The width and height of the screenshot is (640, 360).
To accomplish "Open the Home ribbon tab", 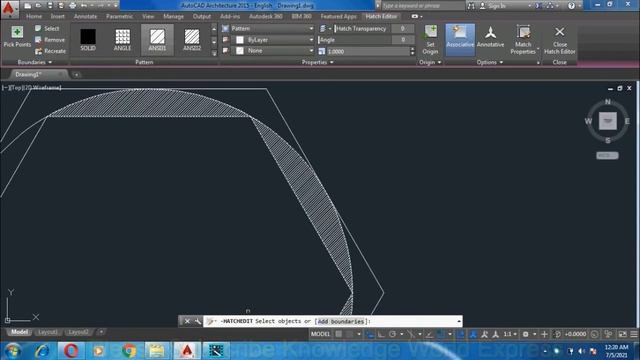I will pos(34,16).
